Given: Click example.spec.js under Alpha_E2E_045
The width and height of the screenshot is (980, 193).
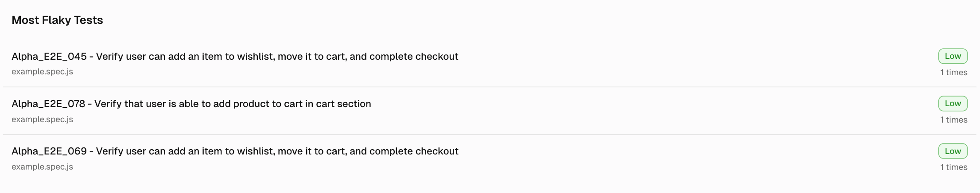Looking at the screenshot, I should coord(42,72).
